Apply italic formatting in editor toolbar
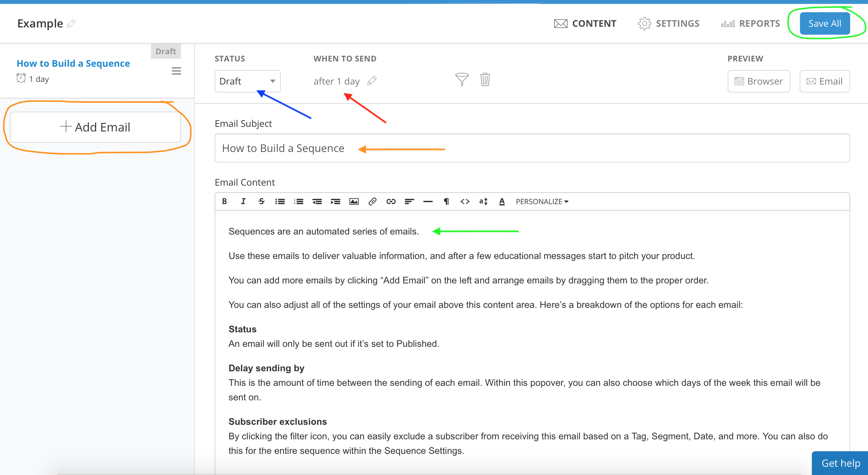 (243, 201)
